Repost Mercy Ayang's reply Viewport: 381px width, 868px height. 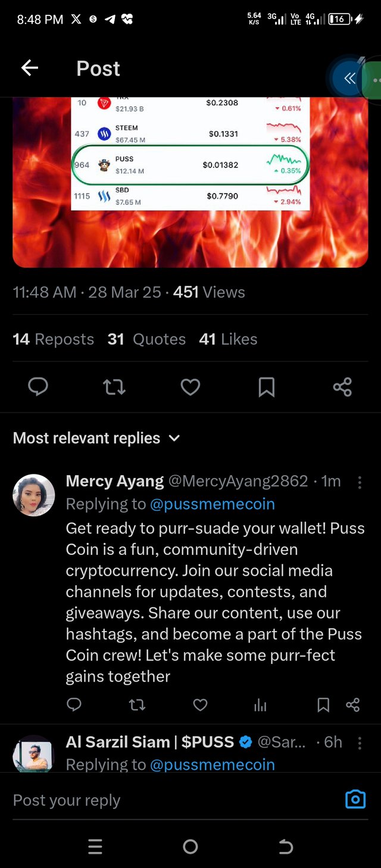coord(137,705)
